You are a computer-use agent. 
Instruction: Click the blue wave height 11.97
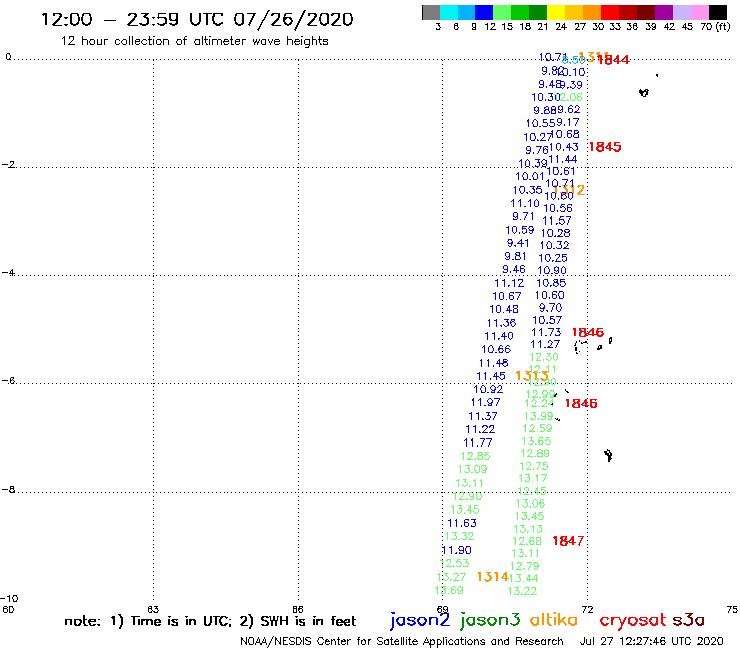[x=486, y=403]
